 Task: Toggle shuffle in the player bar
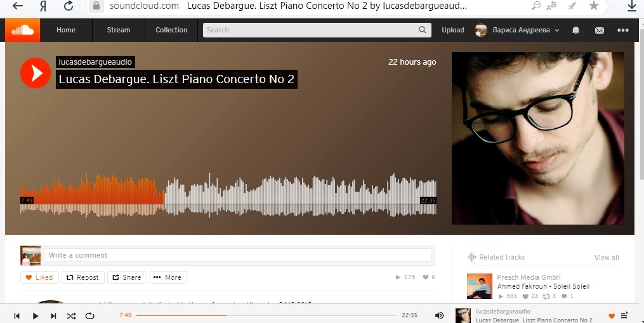72,315
